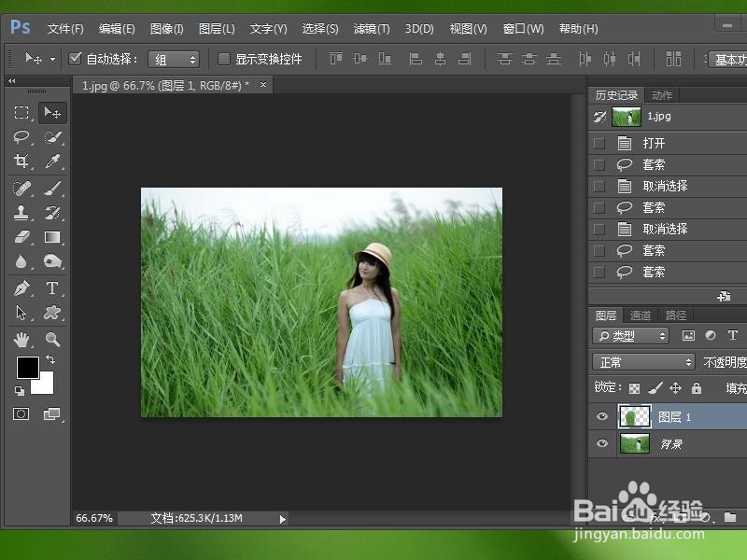
Task: Reset default foreground and background colors
Action: (19, 391)
